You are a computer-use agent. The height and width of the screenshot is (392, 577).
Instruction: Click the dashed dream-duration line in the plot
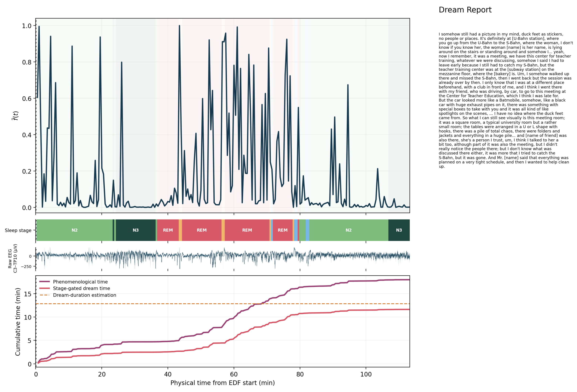pyautogui.click(x=223, y=304)
